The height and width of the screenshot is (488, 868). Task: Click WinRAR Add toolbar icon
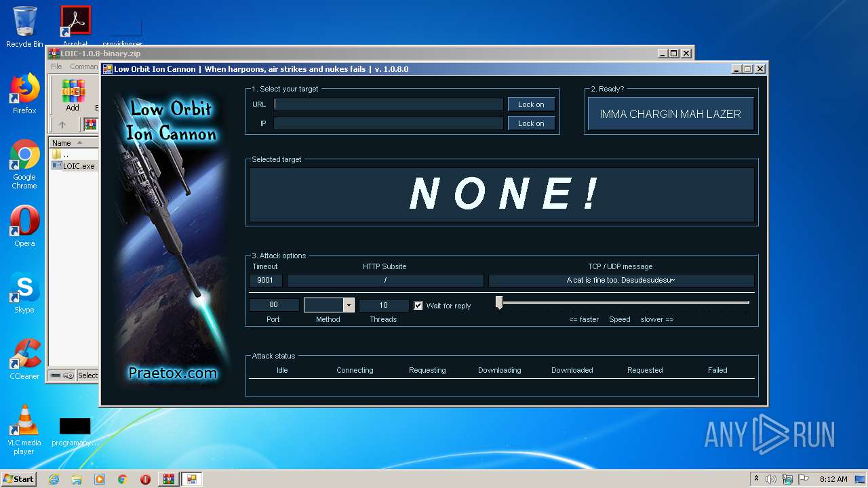73,95
